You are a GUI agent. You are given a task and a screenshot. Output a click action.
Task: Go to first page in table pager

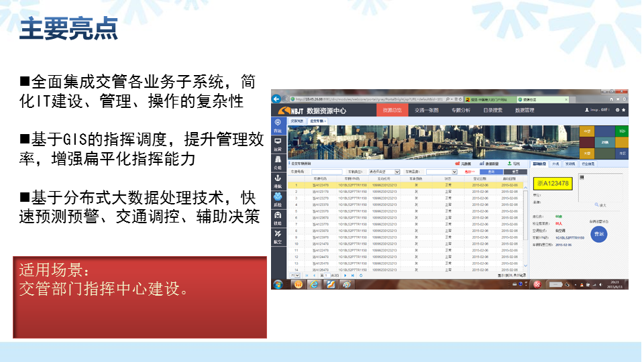(x=307, y=276)
